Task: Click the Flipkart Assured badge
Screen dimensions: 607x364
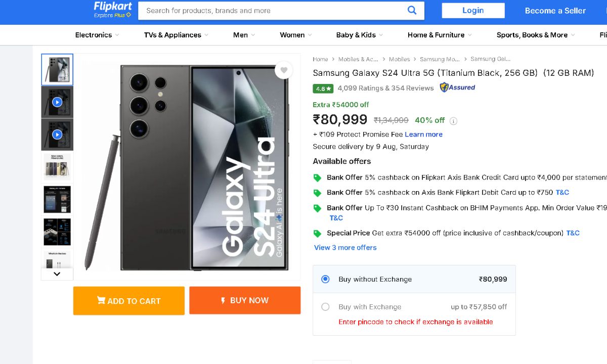Action: coord(457,87)
